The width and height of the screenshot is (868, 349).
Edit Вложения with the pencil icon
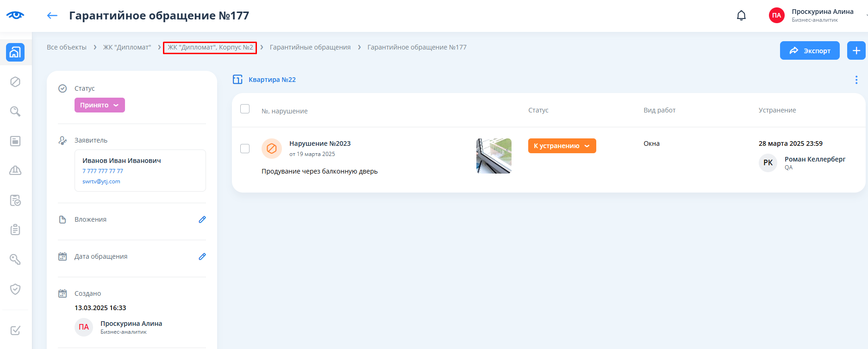202,219
